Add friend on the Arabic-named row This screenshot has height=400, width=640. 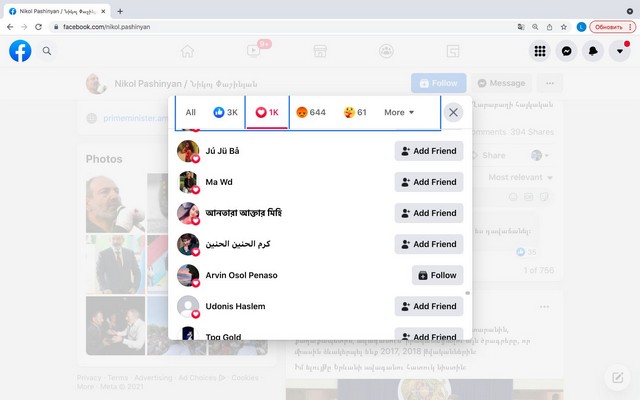point(429,244)
